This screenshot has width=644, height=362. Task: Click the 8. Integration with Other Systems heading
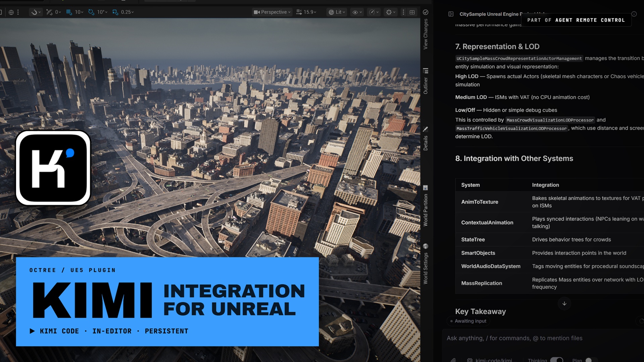(514, 158)
